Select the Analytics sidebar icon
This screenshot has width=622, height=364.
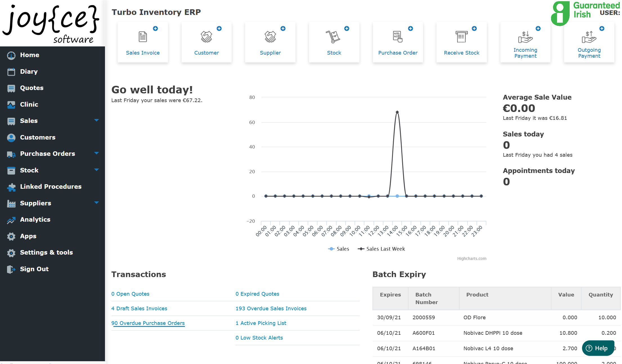point(11,220)
